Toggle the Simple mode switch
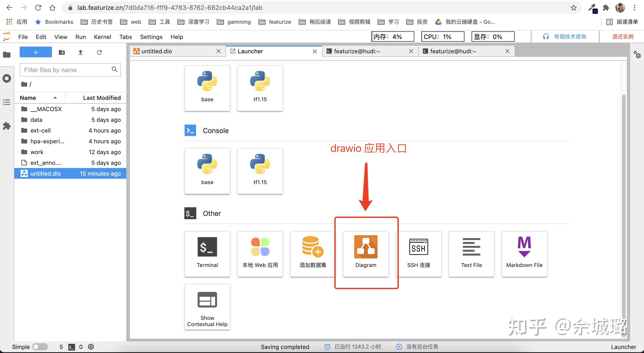This screenshot has height=353, width=644. point(40,347)
